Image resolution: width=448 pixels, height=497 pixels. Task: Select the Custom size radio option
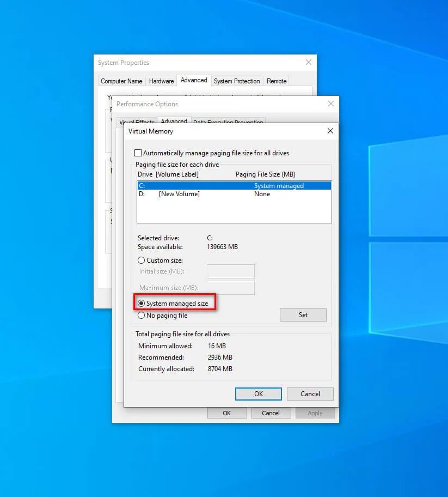coord(141,260)
